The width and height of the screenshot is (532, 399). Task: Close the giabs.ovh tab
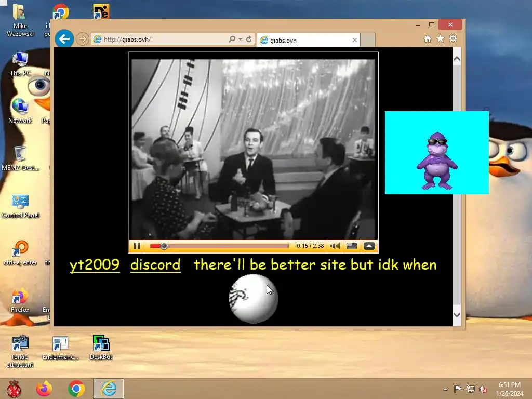click(354, 40)
